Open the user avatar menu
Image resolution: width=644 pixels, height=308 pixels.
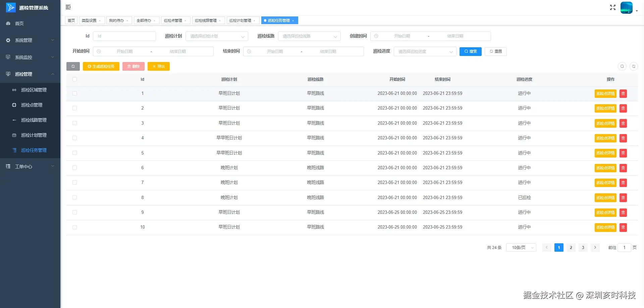click(627, 7)
